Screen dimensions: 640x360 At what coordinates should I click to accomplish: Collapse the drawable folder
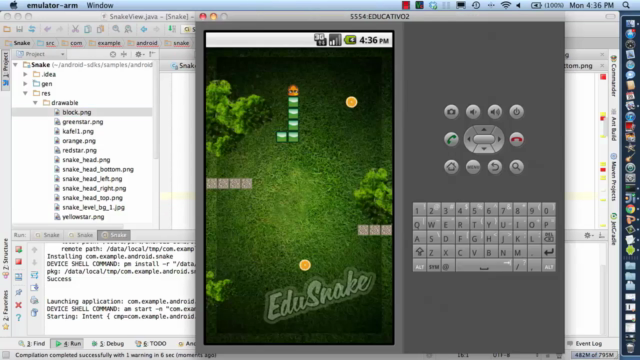[x=35, y=102]
